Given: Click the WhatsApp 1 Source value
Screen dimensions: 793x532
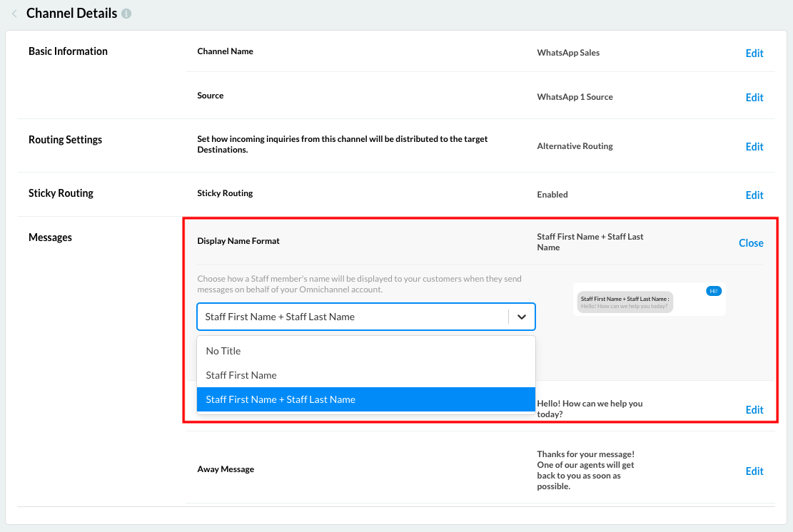Looking at the screenshot, I should 575,97.
